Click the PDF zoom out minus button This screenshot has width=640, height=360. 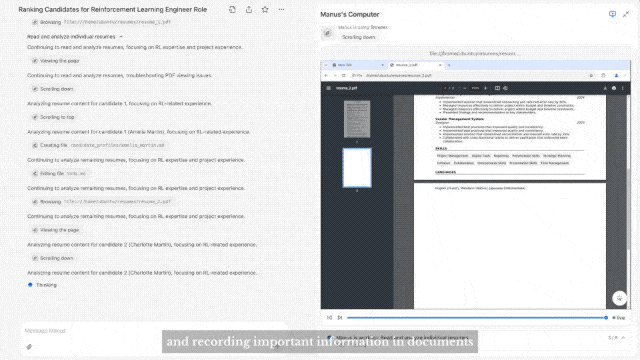click(464, 88)
